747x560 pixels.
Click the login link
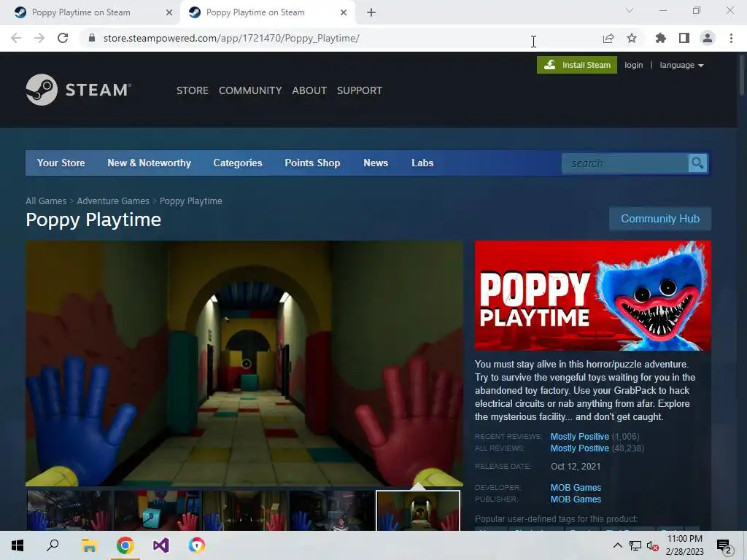click(634, 65)
